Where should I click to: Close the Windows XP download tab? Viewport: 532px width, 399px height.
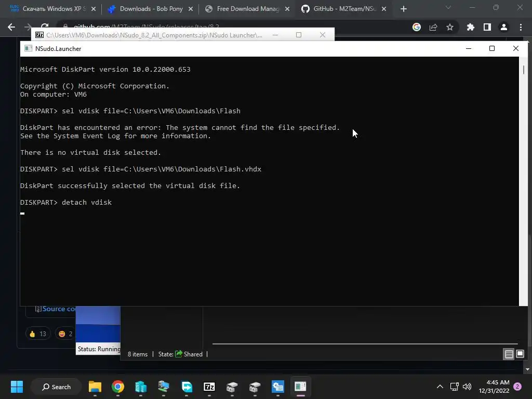point(94,9)
